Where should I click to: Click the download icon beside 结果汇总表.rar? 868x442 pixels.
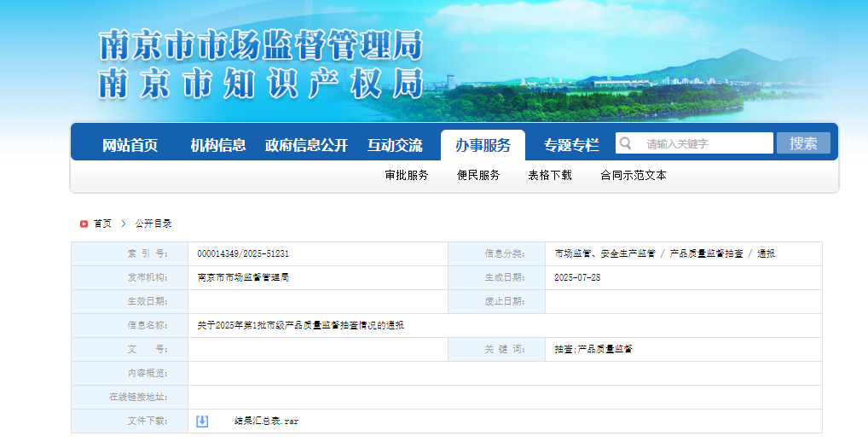(202, 421)
